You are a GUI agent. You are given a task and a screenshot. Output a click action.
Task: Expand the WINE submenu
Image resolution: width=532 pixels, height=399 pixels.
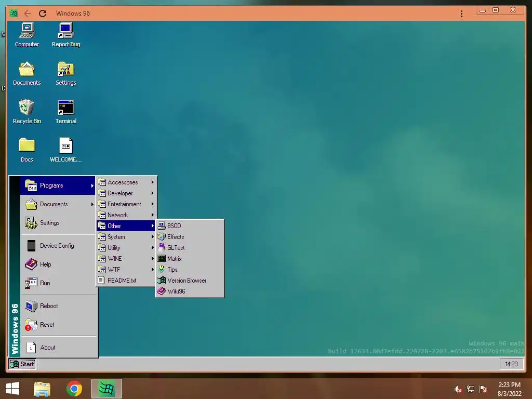click(x=126, y=259)
